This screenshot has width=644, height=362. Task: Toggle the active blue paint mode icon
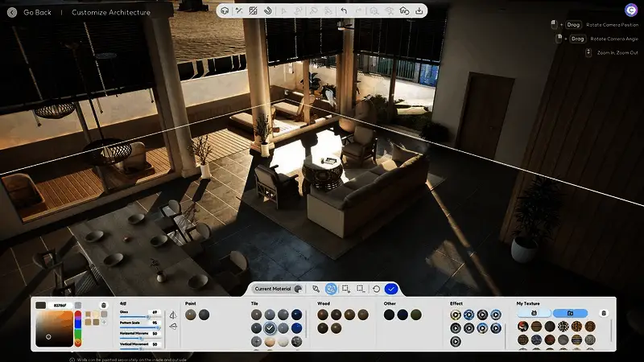point(332,289)
